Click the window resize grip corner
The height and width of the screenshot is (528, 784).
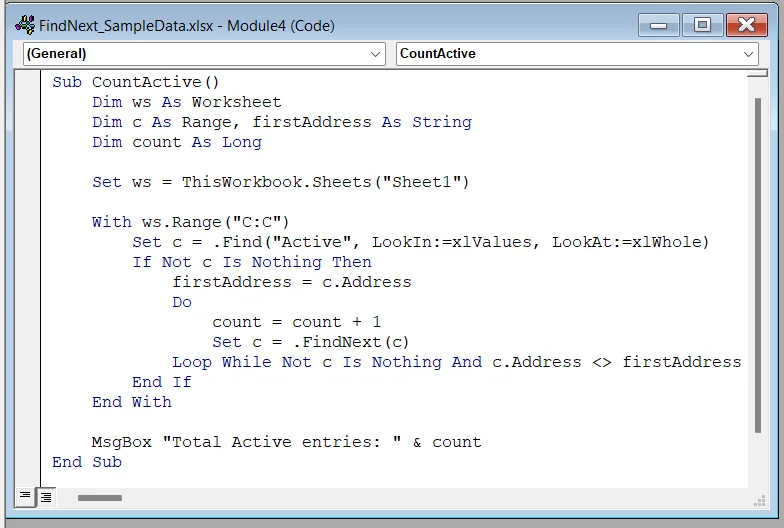point(760,500)
